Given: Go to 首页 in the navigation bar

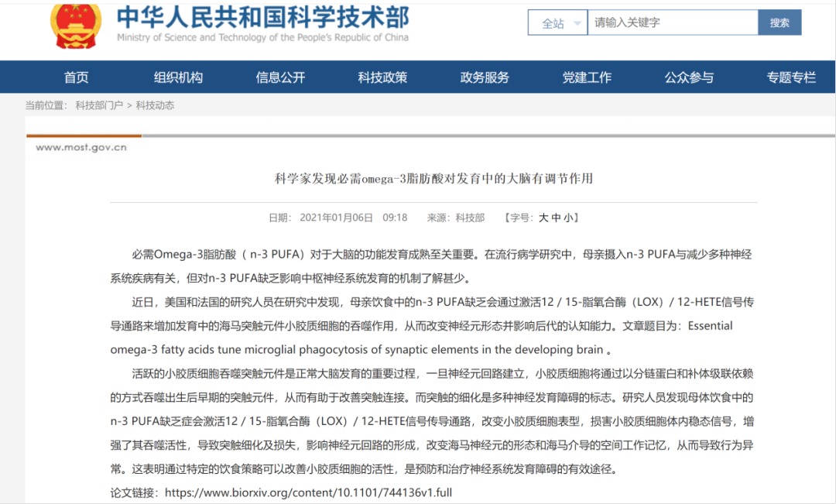Looking at the screenshot, I should 76,77.
